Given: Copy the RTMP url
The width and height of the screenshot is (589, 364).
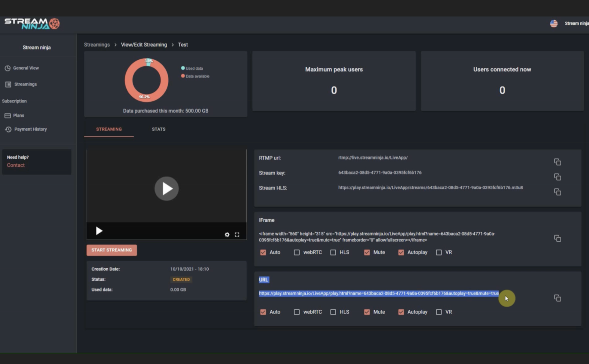Looking at the screenshot, I should 557,162.
